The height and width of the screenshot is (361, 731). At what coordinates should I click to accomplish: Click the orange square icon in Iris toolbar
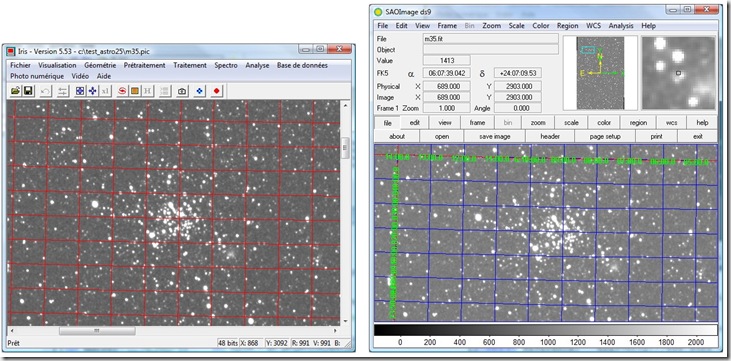click(x=135, y=91)
